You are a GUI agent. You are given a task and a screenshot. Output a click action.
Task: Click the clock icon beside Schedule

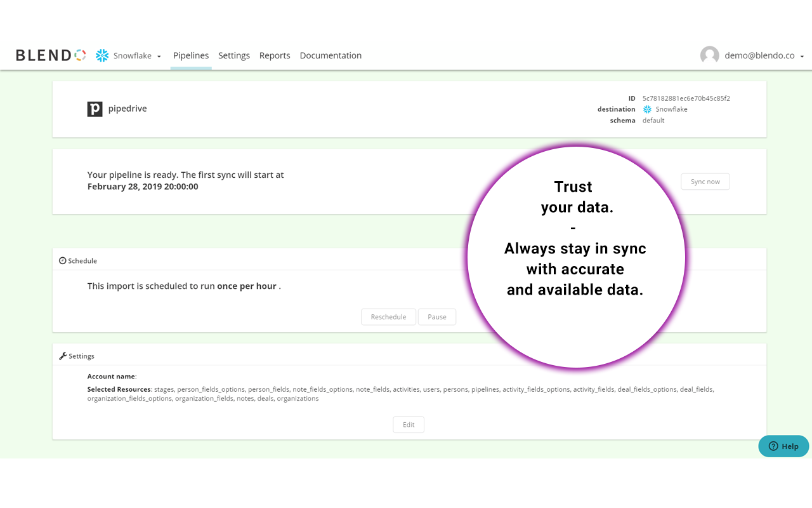click(62, 260)
